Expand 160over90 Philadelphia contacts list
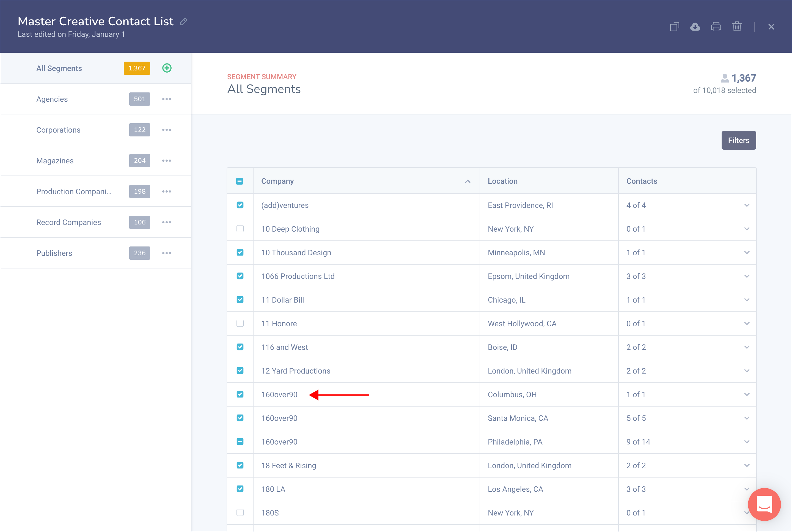This screenshot has width=792, height=532. [747, 442]
